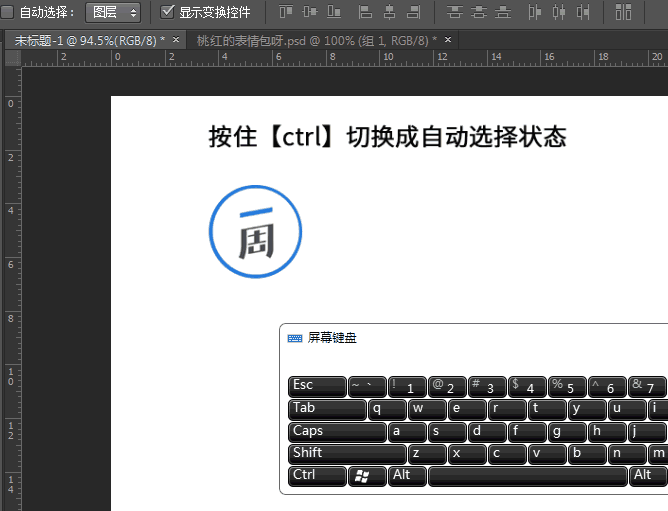
Task: Click the a key on screen keyboard
Action: pos(407,432)
